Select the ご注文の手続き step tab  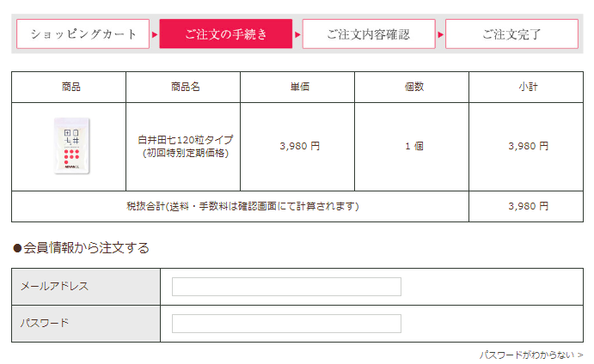coord(226,34)
